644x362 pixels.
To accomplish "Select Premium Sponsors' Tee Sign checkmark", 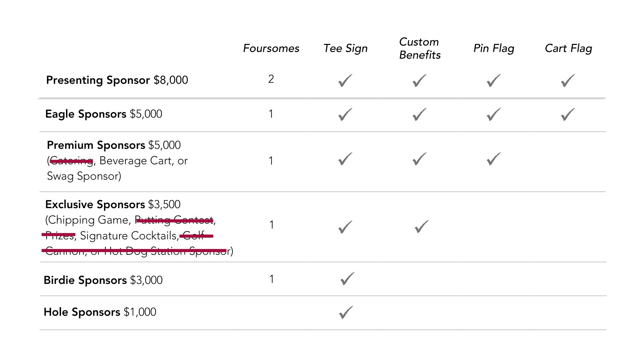I will [x=345, y=159].
